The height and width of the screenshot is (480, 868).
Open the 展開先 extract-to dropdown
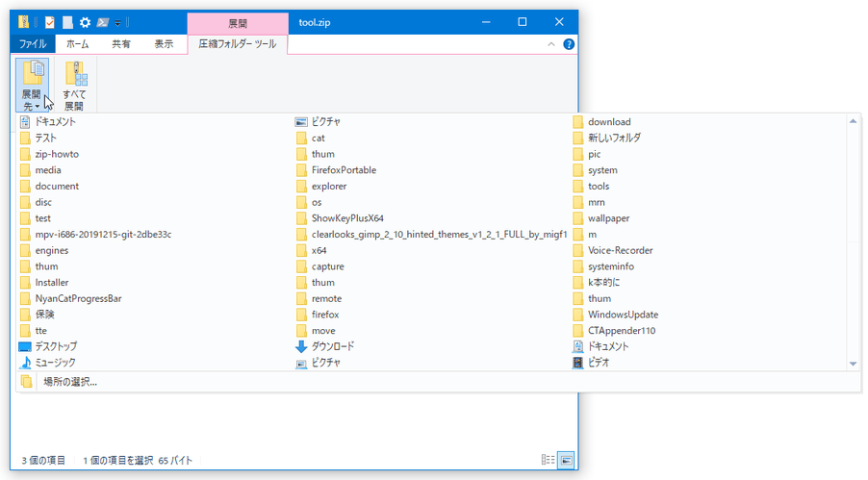32,85
